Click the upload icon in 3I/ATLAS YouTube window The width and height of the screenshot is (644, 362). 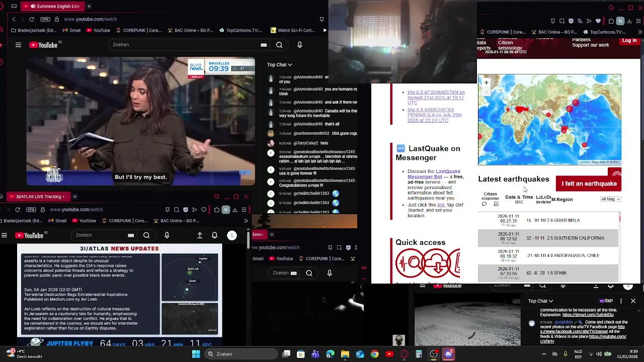click(x=200, y=235)
